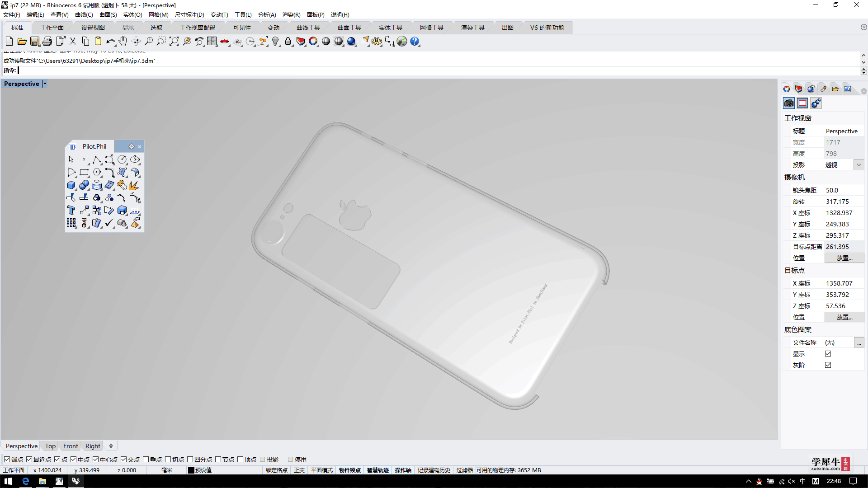Toggle the 中点 snap checkbox
This screenshot has width=868, height=488.
pos(73,460)
